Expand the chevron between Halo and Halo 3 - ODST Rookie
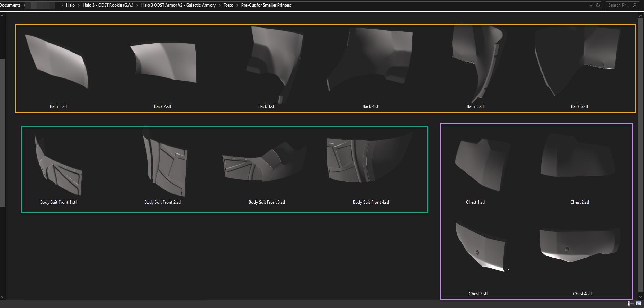The height and width of the screenshot is (308, 644). click(x=79, y=5)
